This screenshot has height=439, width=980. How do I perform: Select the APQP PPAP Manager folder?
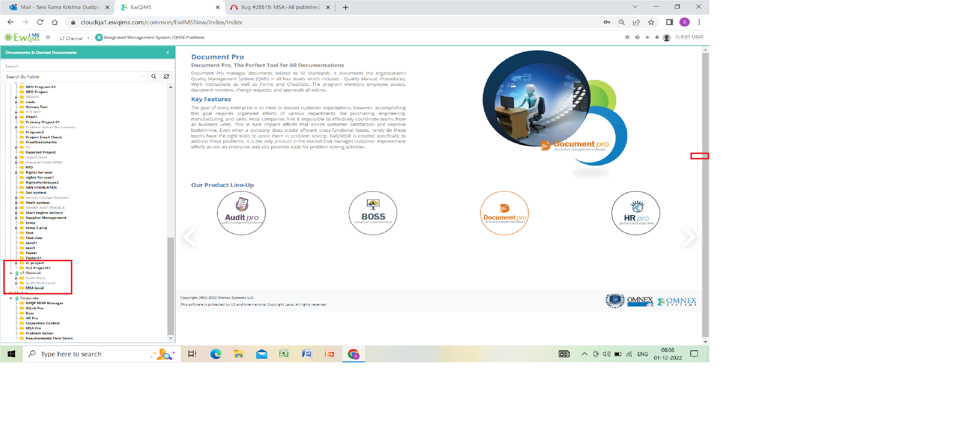(44, 303)
